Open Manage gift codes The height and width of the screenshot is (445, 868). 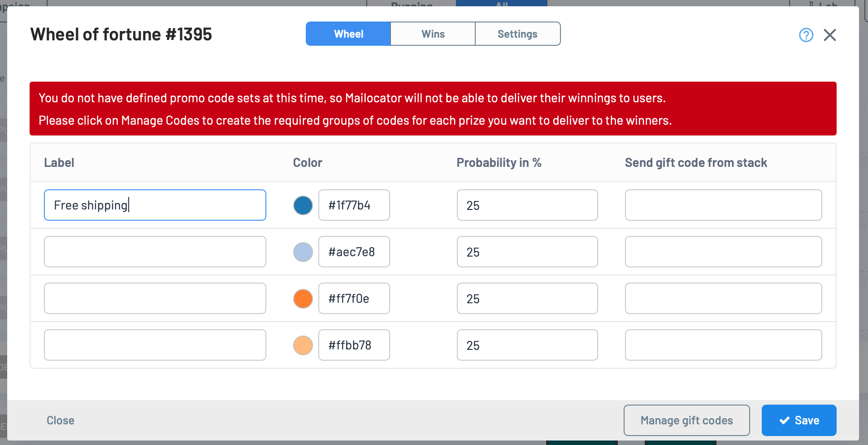pyautogui.click(x=686, y=420)
